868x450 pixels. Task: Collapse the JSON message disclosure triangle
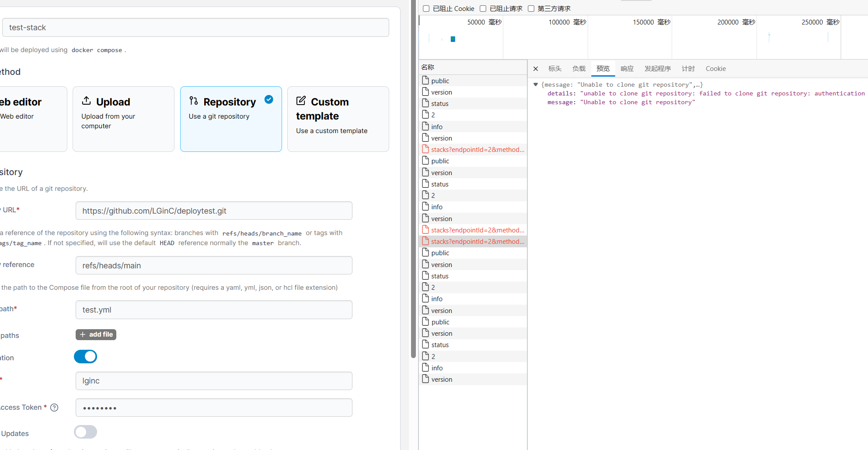point(536,84)
